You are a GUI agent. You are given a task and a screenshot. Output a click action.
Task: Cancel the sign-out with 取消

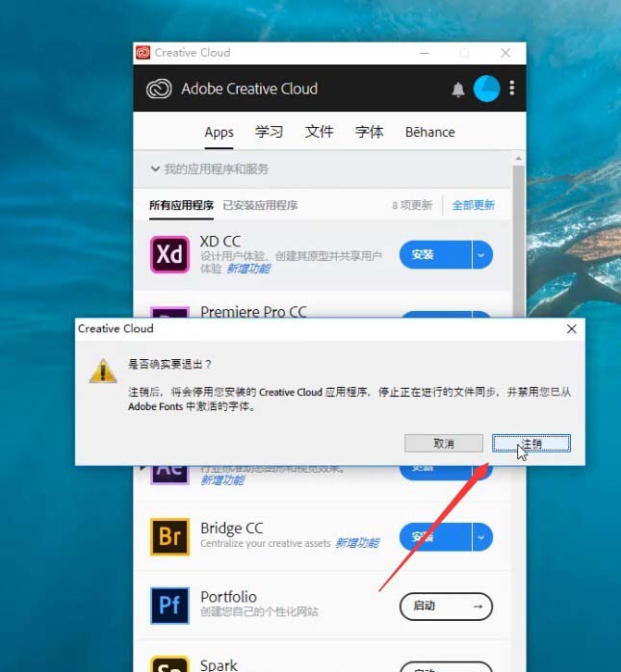coord(444,443)
